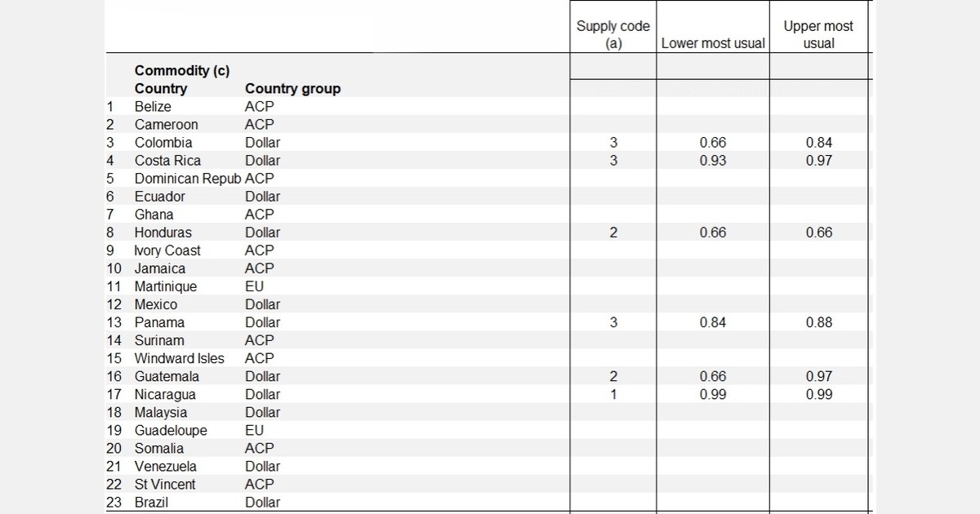Screen dimensions: 980x514
Task: Click Martinique's EU country group cell
Action: point(255,286)
